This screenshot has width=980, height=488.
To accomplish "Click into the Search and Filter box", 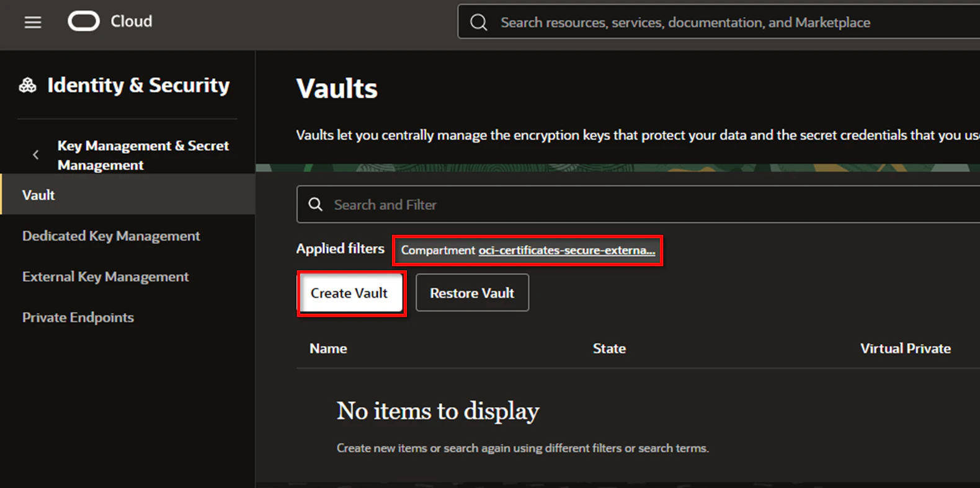I will coord(638,205).
